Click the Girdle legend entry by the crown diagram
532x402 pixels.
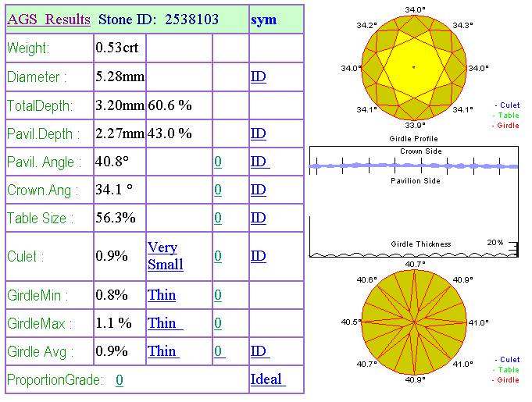pos(505,126)
